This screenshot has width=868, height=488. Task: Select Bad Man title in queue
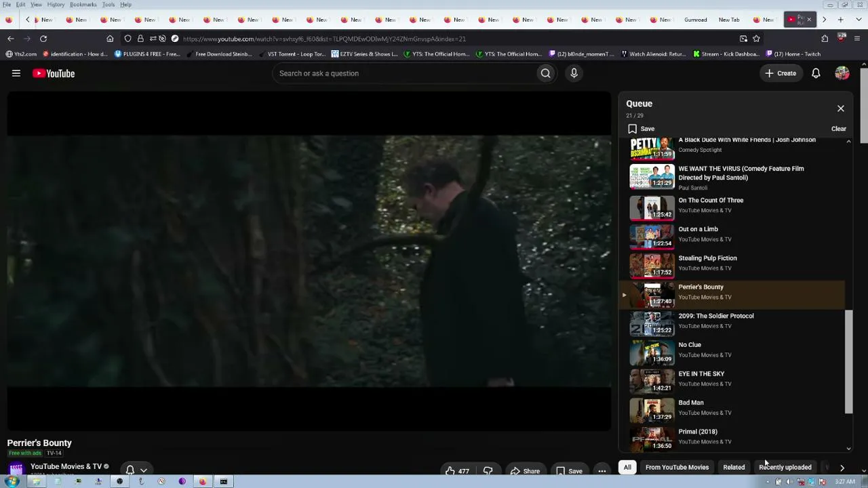tap(691, 403)
